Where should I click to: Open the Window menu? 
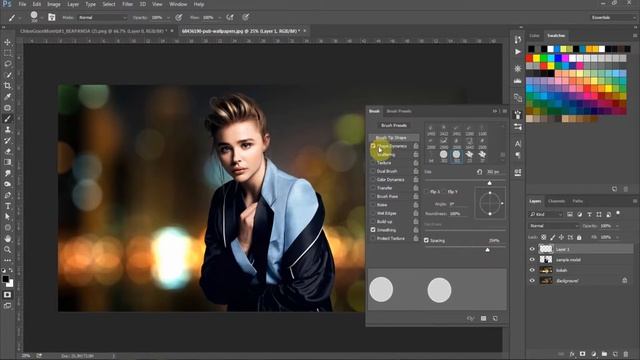(178, 4)
